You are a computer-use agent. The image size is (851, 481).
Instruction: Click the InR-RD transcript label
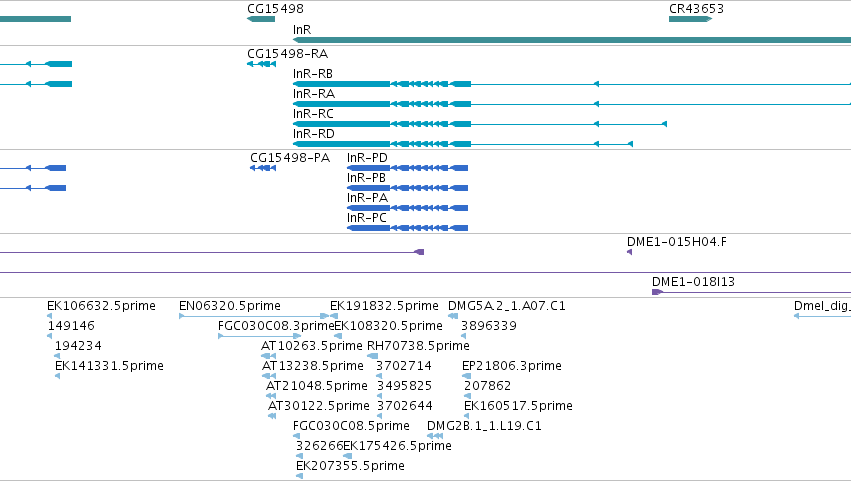pos(314,134)
